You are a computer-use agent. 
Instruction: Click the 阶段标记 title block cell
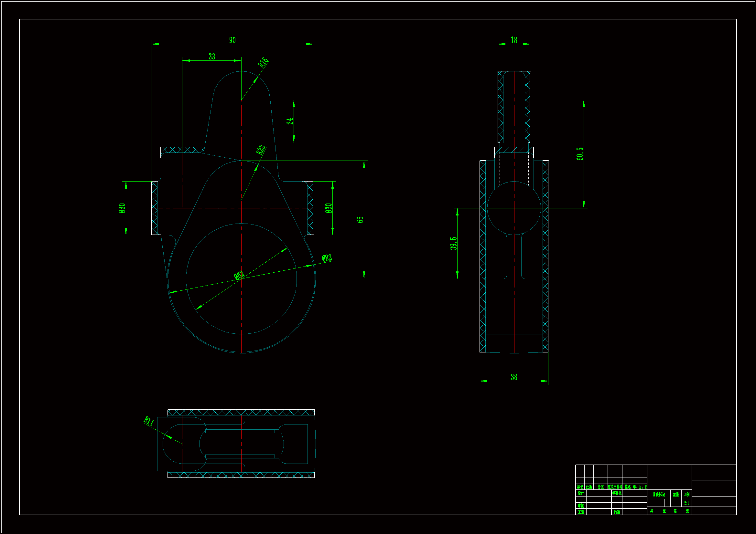(659, 495)
